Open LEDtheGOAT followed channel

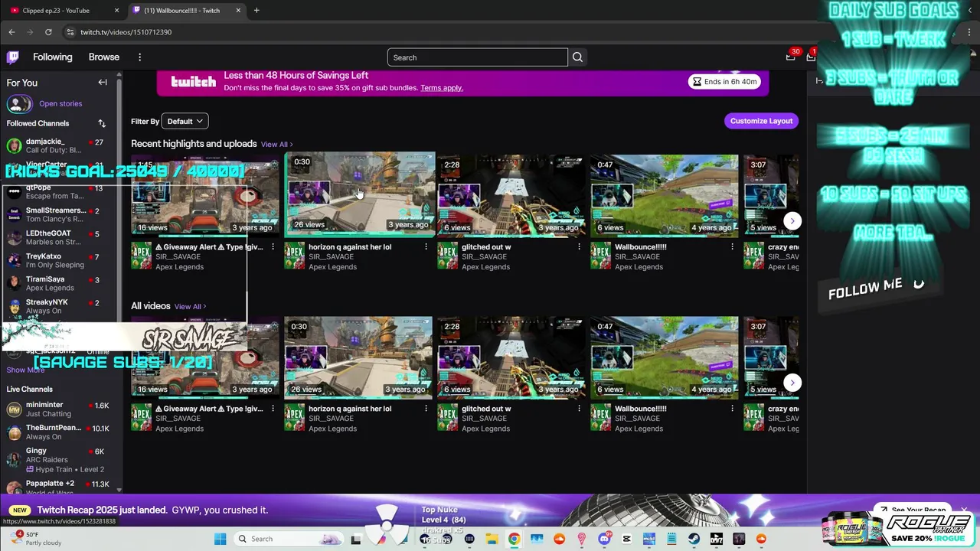tap(58, 237)
